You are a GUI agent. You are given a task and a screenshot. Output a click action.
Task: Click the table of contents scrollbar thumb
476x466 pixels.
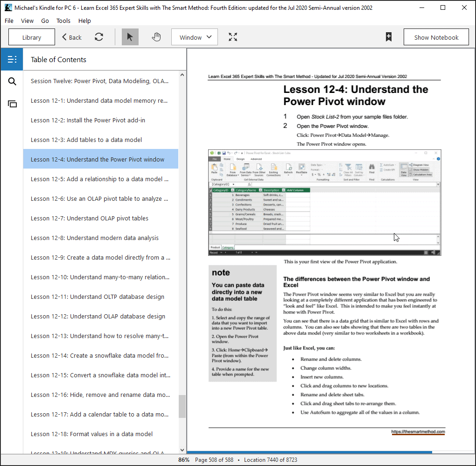pyautogui.click(x=182, y=406)
